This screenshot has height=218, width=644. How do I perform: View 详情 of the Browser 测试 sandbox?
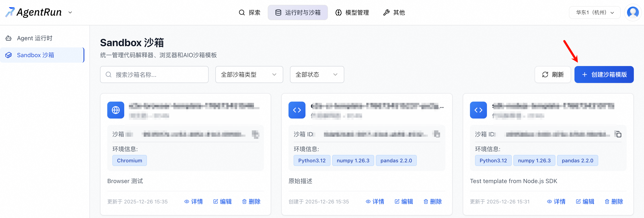[194, 201]
